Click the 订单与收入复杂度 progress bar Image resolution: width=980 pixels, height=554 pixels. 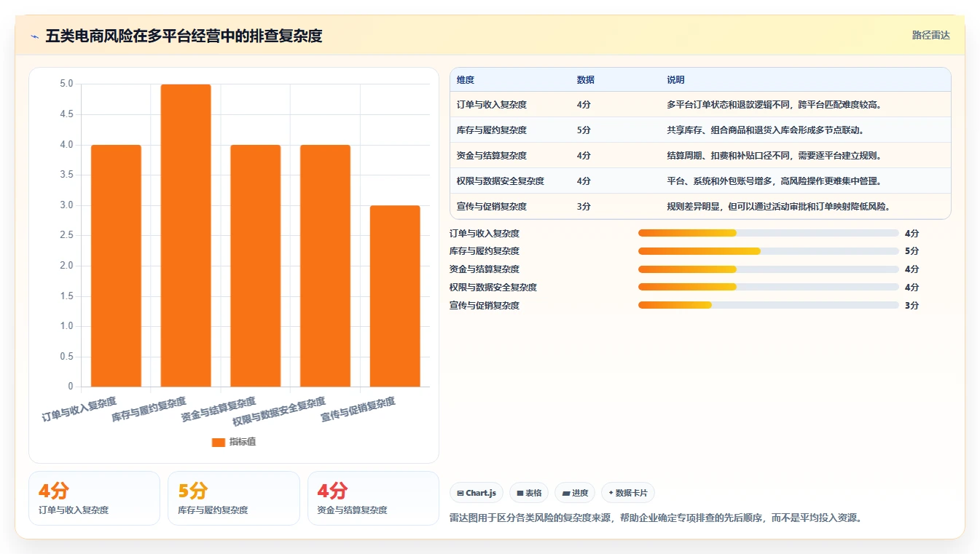pyautogui.click(x=768, y=233)
